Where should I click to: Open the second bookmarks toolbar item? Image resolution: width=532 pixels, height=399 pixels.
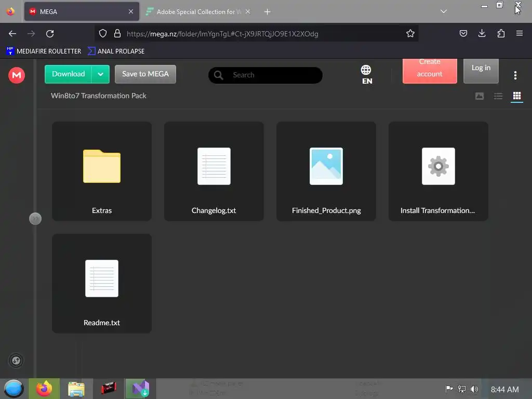click(116, 51)
